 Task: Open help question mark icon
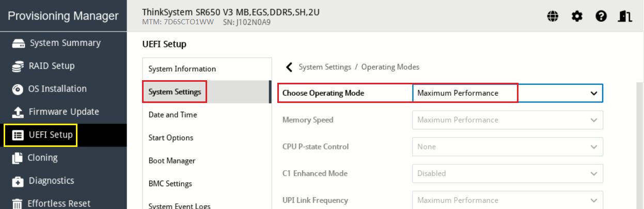[x=601, y=17]
